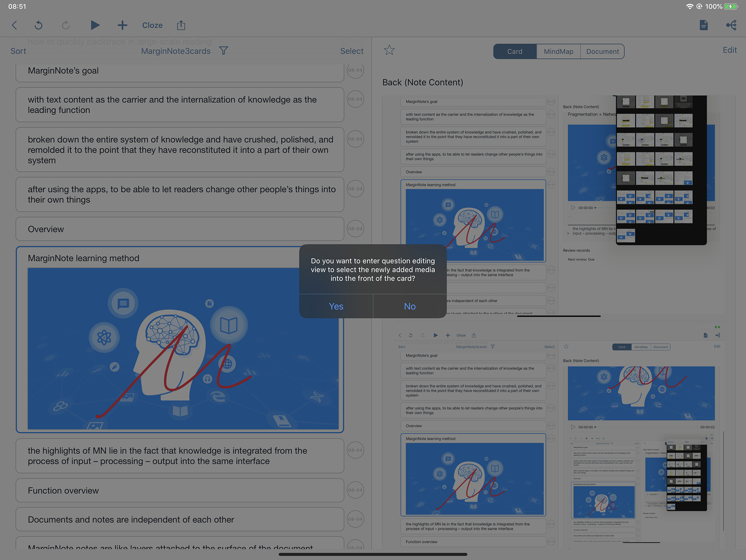Open the document page icon in the toolbar
This screenshot has width=746, height=560.
coord(704,25)
